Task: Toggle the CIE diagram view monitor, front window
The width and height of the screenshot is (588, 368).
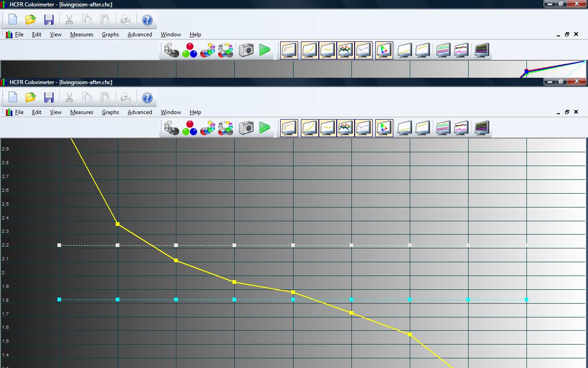Action: click(384, 128)
